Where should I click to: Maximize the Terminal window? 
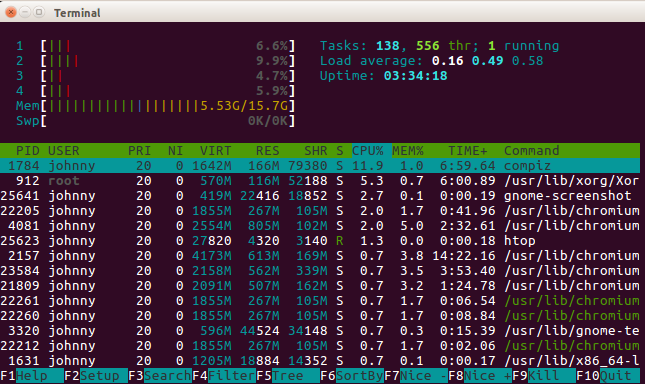click(39, 12)
